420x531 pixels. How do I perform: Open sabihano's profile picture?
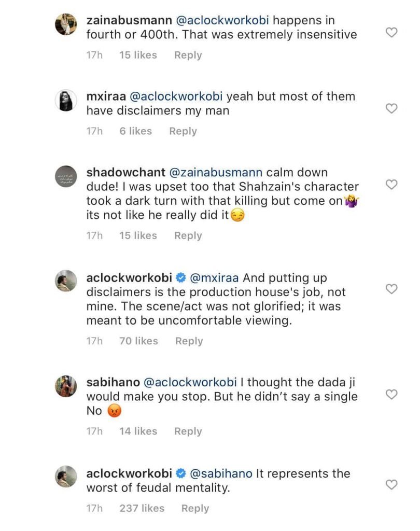click(66, 386)
